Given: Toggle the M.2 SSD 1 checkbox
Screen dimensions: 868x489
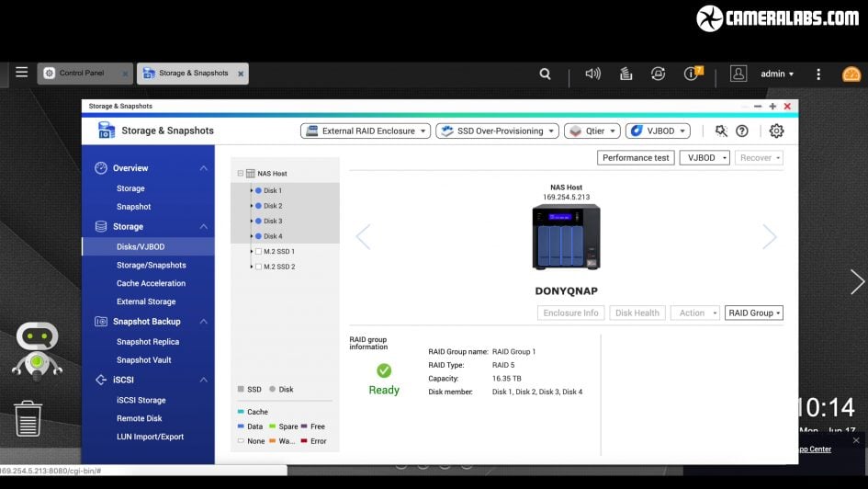Looking at the screenshot, I should coord(258,252).
